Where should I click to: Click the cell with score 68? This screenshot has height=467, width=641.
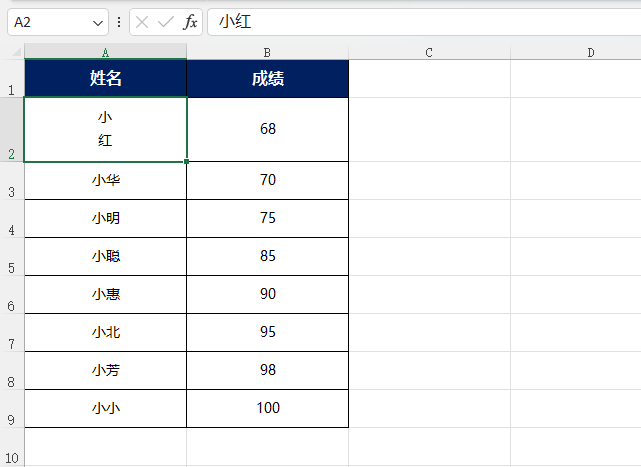267,130
